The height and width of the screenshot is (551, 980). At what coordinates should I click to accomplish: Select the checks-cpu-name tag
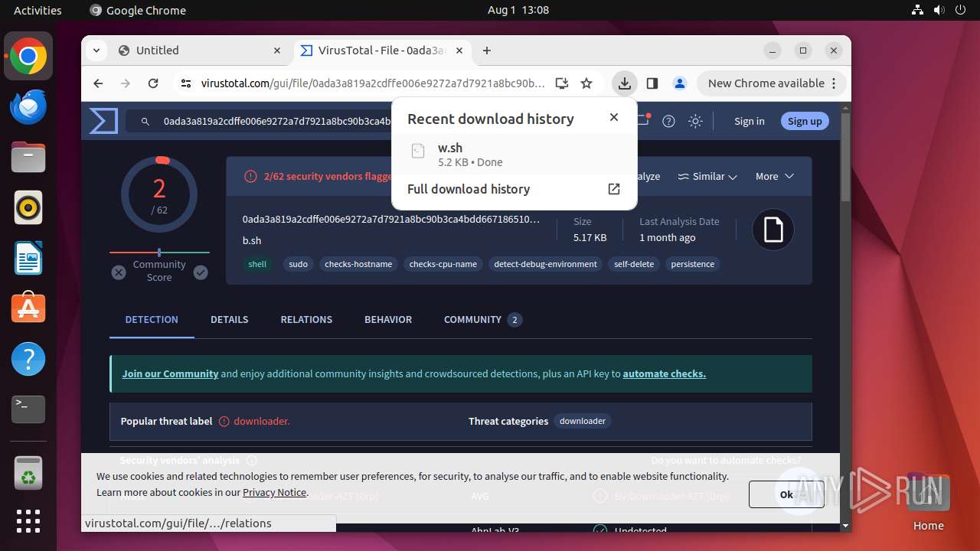tap(443, 264)
